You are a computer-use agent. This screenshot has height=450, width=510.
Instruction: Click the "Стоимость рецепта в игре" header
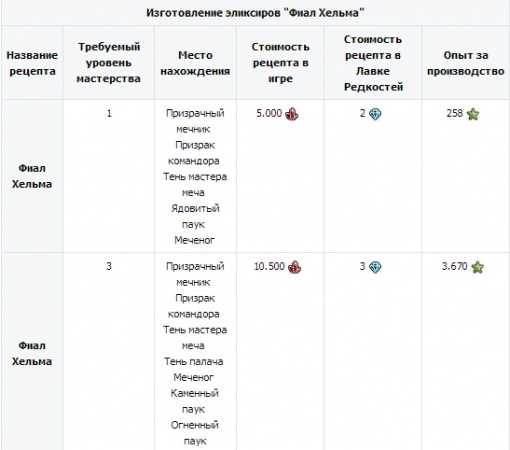pyautogui.click(x=280, y=63)
